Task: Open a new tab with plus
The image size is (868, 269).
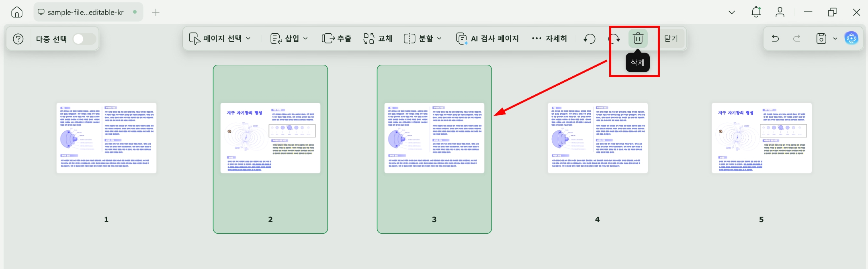Action: (x=156, y=12)
